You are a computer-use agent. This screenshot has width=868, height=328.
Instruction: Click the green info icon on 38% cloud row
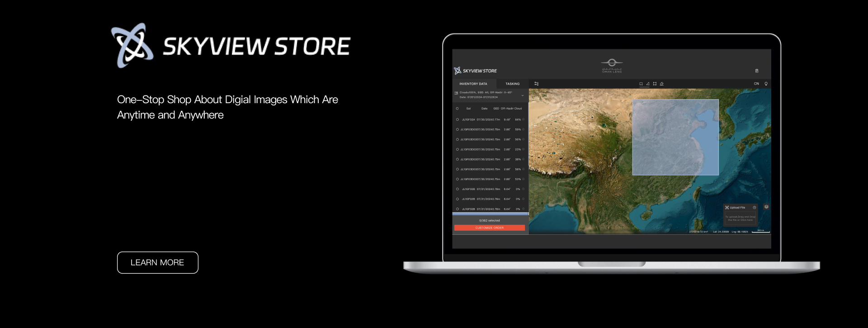click(x=524, y=159)
